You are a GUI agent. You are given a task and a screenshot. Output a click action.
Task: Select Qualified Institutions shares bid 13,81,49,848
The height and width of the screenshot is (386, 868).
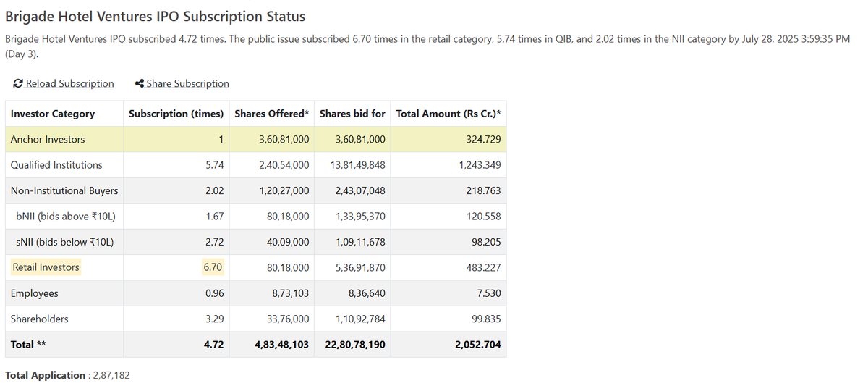pyautogui.click(x=357, y=165)
